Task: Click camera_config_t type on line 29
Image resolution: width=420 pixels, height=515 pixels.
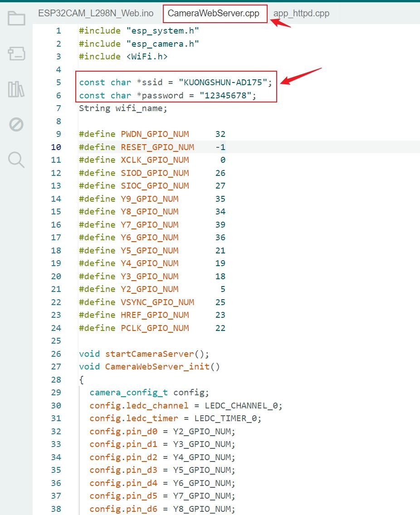Action: coord(128,393)
